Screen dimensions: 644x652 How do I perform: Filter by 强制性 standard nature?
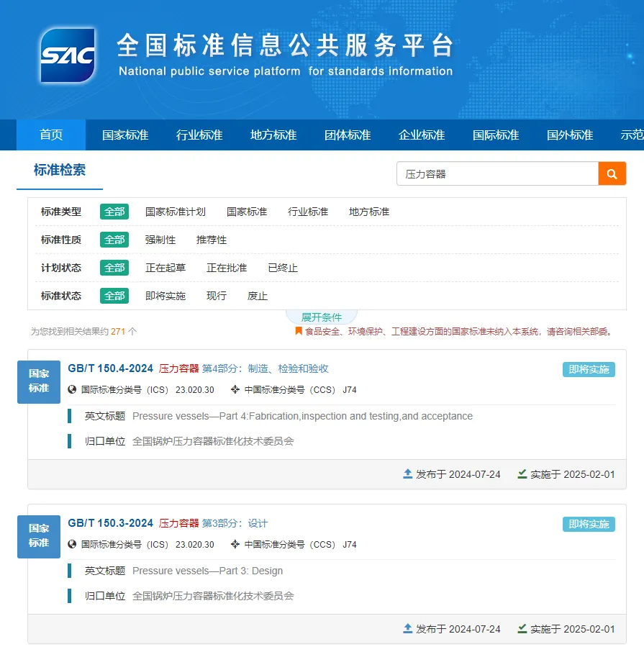click(x=160, y=240)
